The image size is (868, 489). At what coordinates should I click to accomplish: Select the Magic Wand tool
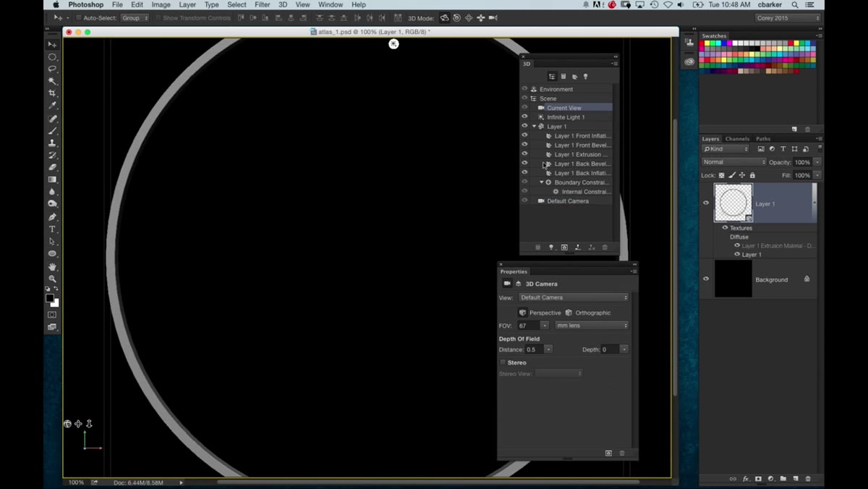52,81
